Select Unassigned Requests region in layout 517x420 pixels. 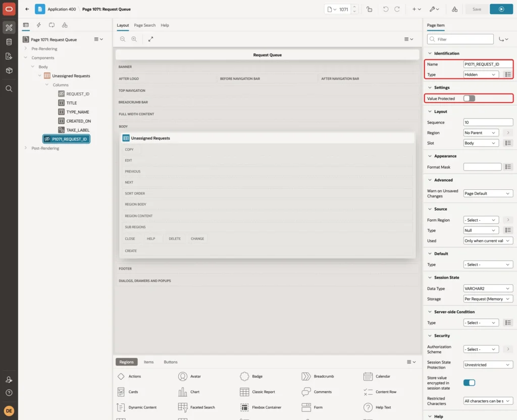[268, 138]
